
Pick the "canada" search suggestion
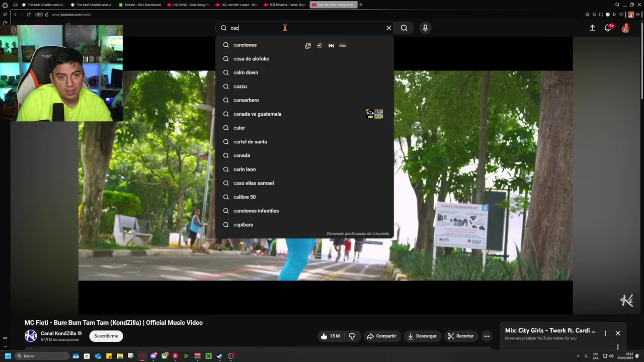click(x=304, y=155)
